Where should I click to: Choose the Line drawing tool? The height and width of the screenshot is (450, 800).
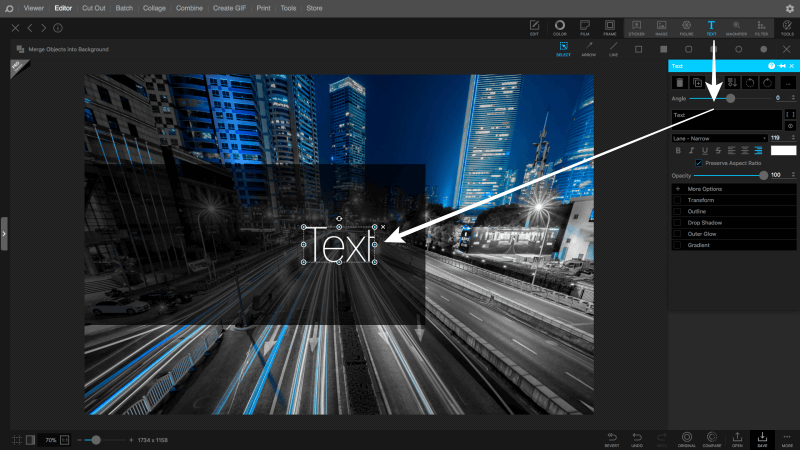614,49
